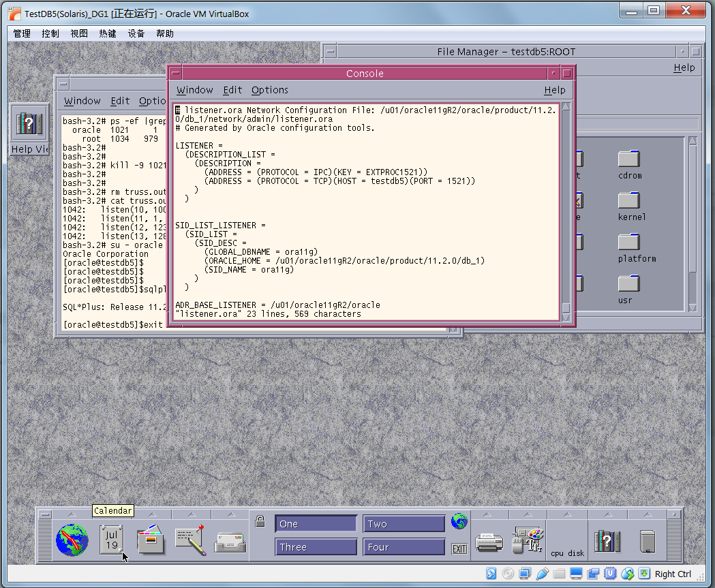Expand subpanel arrow above Text Note icon
This screenshot has width=715, height=588.
[192, 514]
